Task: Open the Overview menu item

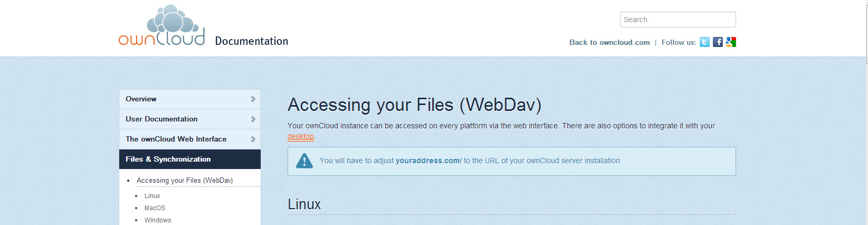Action: tap(190, 99)
